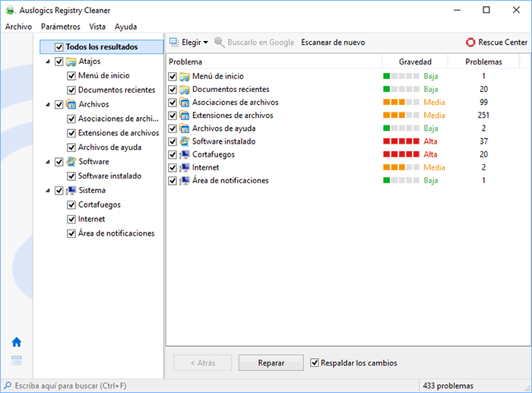532x393 pixels.
Task: Open the Vista menu
Action: (x=97, y=27)
